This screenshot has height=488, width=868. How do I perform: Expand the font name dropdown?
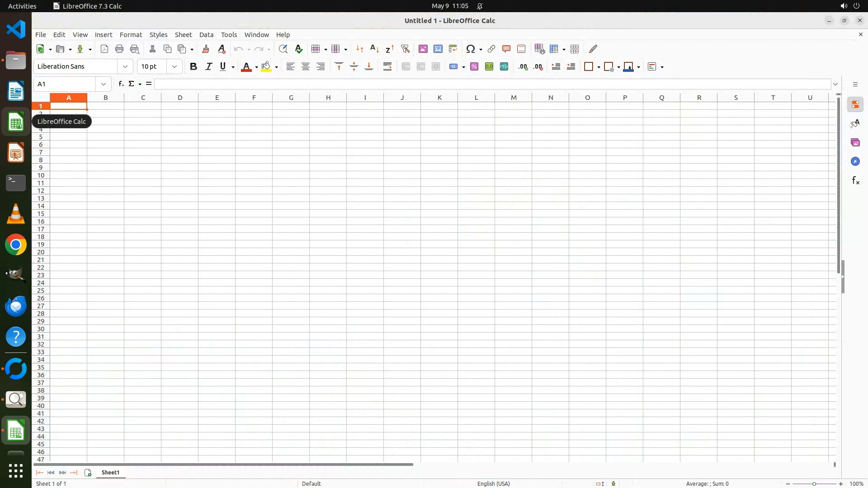125,67
